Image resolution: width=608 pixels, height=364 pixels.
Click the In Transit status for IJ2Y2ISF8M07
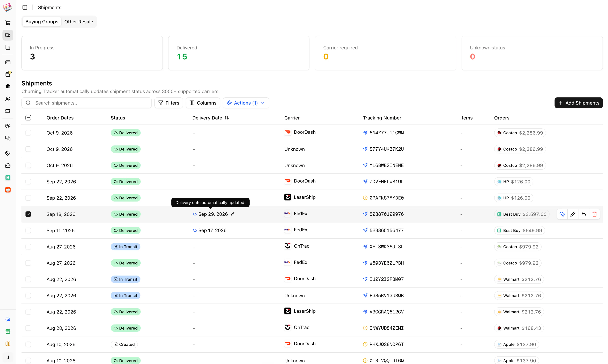pos(125,279)
